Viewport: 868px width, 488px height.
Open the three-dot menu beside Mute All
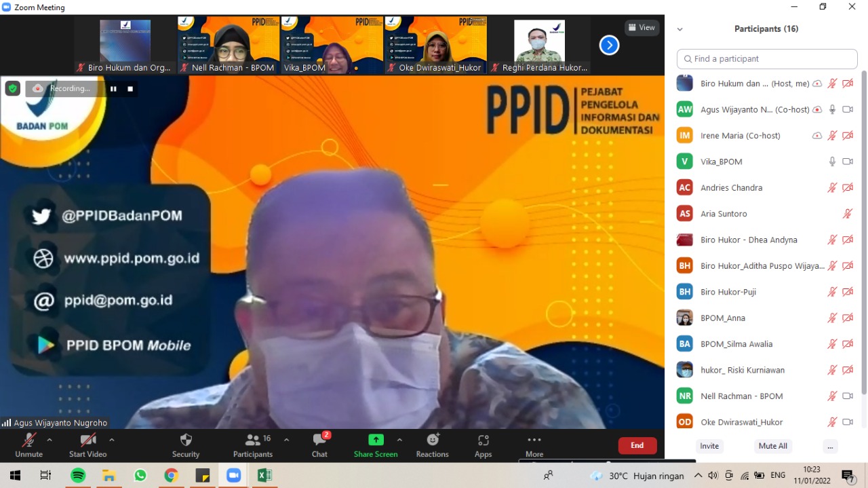click(x=830, y=446)
